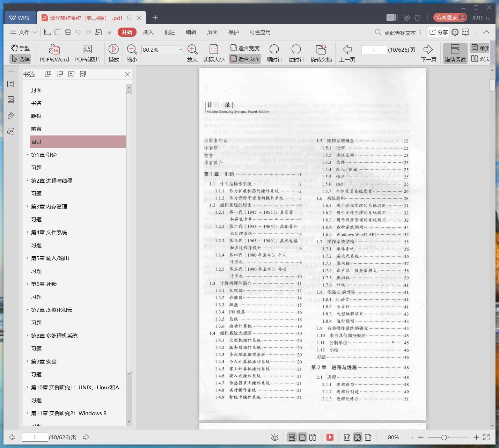Expand 第1章 引论 bookmark
Viewport: 499px width, 448px height.
pyautogui.click(x=28, y=154)
